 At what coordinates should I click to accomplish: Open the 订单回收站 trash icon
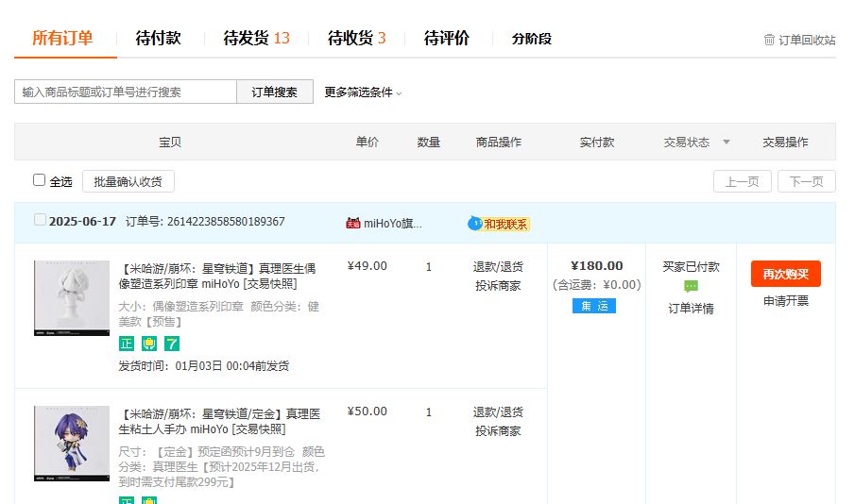pos(769,40)
